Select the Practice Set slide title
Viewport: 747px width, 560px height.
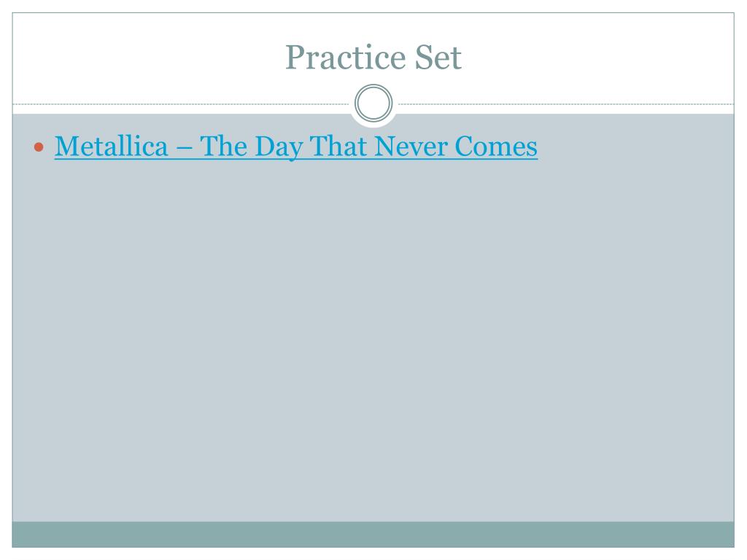pos(373,57)
